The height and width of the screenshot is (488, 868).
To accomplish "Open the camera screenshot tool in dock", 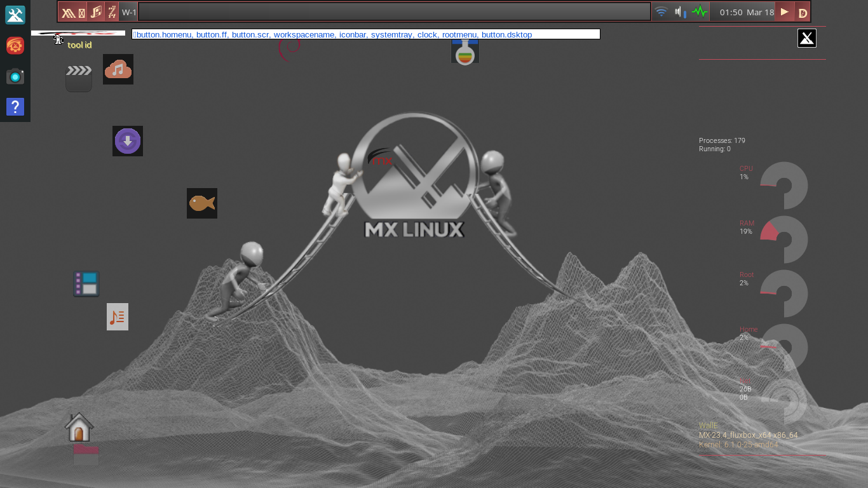I will tap(15, 77).
